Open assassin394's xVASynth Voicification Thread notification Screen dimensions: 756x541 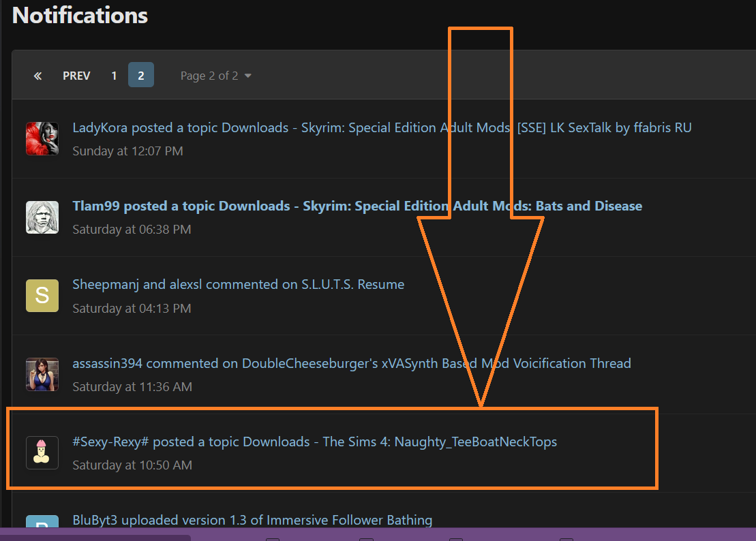352,363
